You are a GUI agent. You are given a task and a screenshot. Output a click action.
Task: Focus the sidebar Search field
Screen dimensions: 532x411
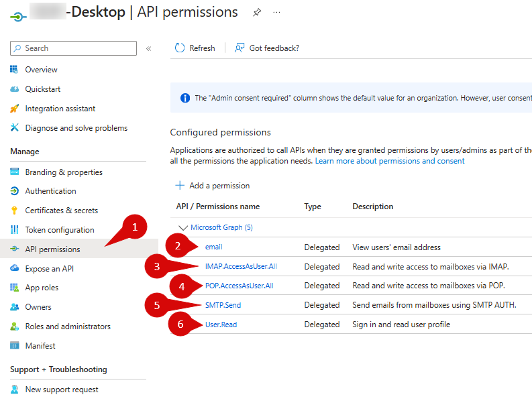[x=73, y=48]
